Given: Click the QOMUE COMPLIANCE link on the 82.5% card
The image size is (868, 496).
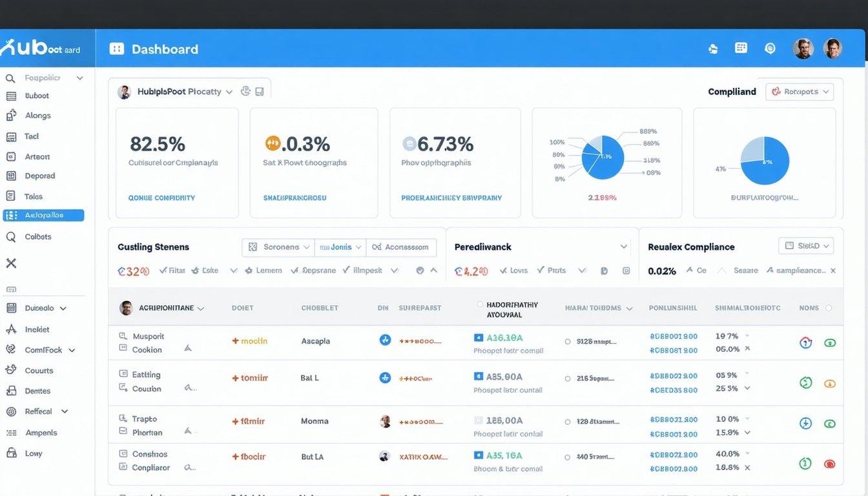Looking at the screenshot, I should [x=161, y=198].
